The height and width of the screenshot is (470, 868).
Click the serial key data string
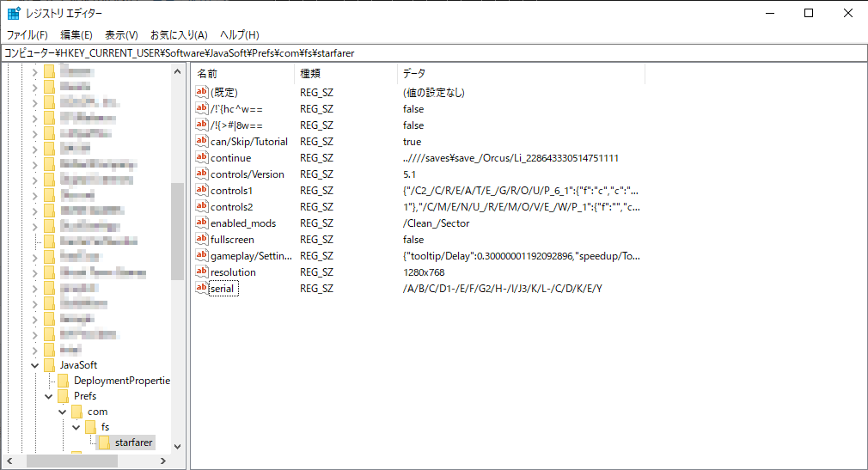[x=503, y=289]
